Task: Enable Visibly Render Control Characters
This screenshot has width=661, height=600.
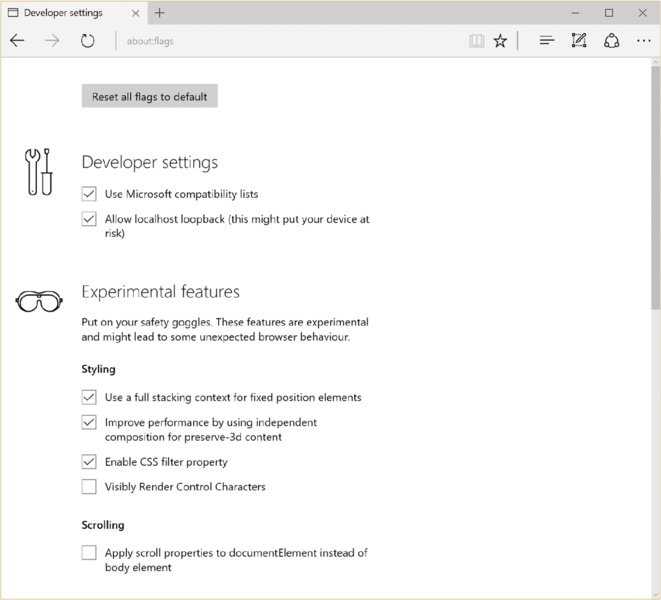Action: click(89, 487)
